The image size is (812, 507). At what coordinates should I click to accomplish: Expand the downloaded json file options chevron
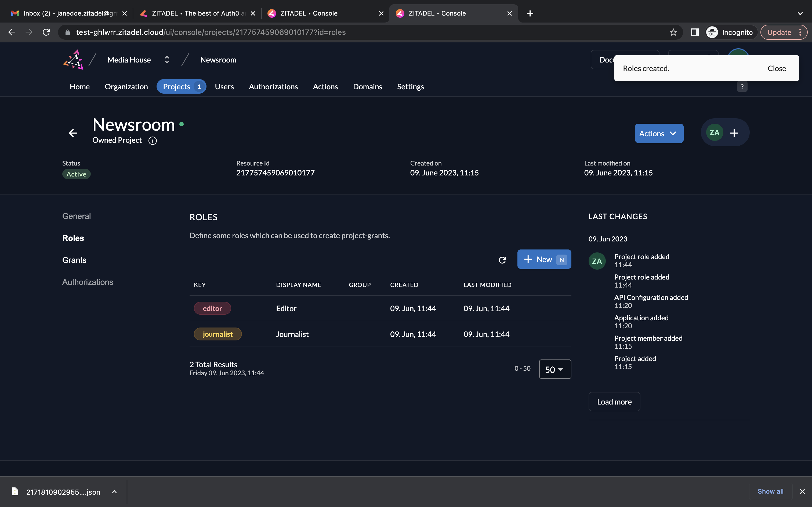(x=114, y=492)
